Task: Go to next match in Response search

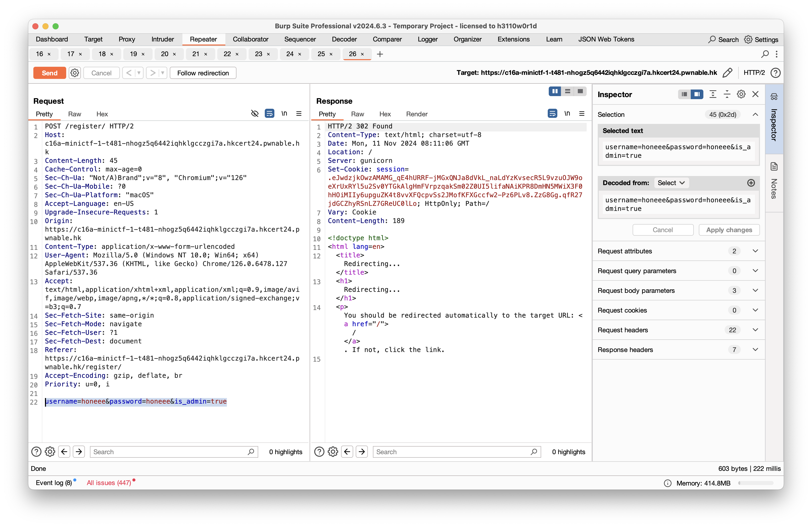Action: (x=362, y=452)
